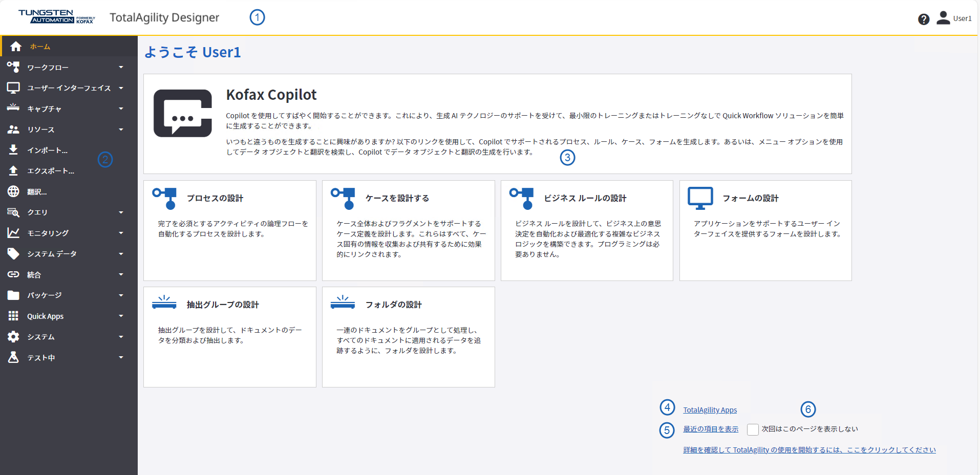The height and width of the screenshot is (475, 980).
Task: Select the ホーム icon in the sidebar
Action: (16, 46)
